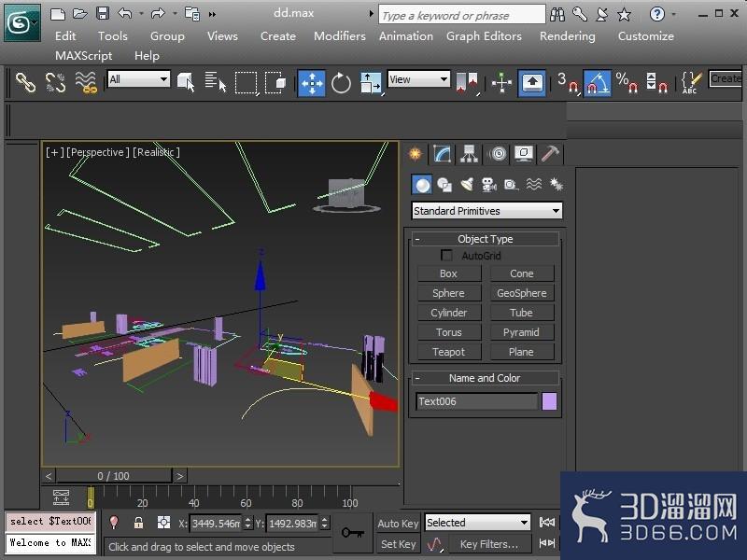Click the Pyramid primitive button

(522, 332)
